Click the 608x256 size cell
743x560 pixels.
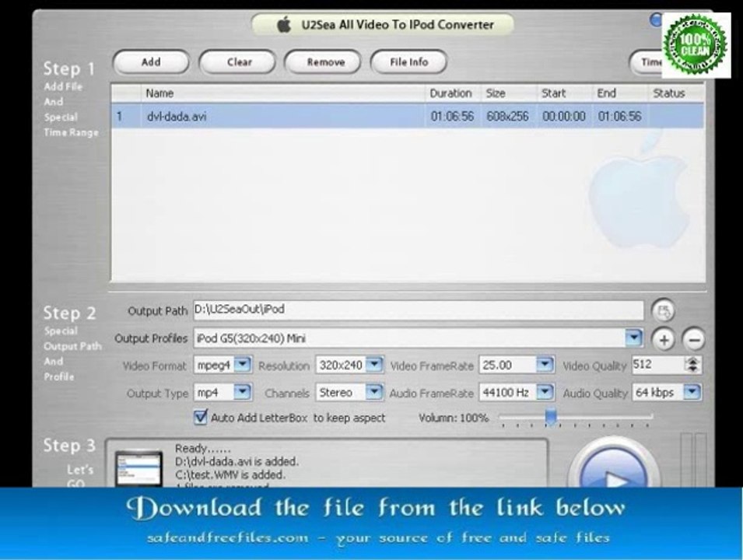507,117
